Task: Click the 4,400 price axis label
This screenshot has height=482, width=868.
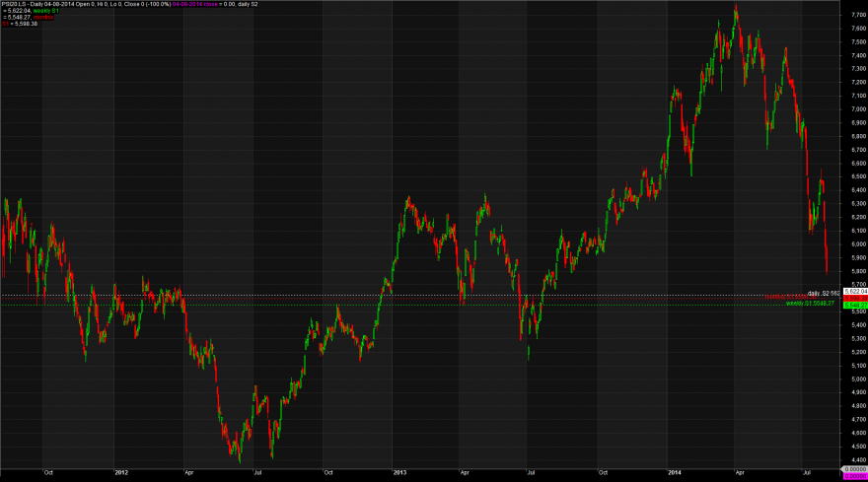Action: pos(858,460)
